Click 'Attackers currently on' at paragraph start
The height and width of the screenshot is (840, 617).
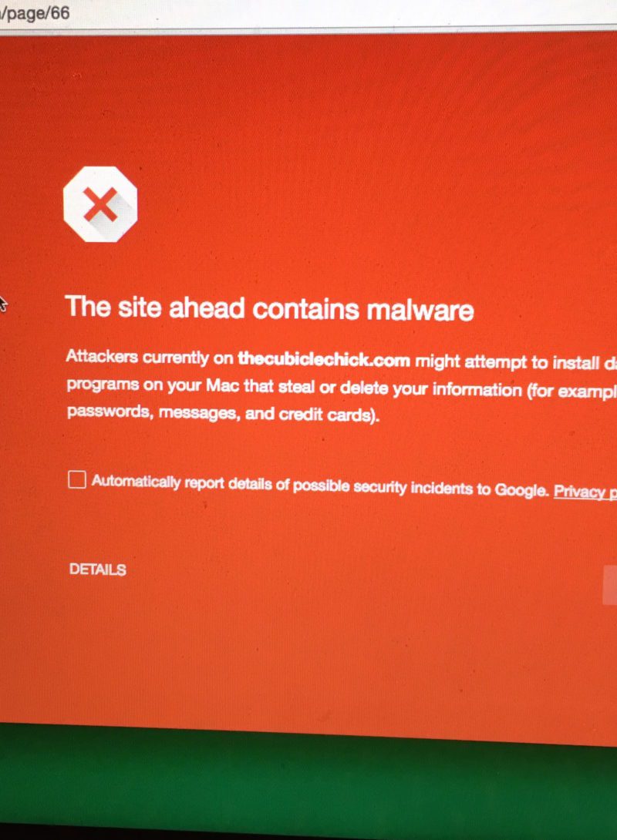[150, 358]
